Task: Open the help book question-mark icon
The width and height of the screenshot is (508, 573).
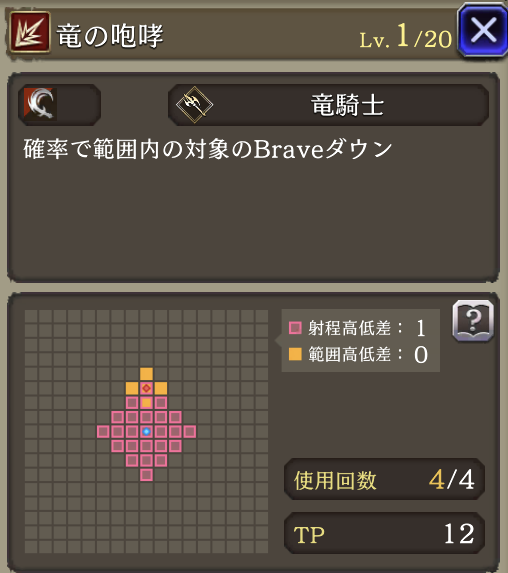Action: (473, 321)
